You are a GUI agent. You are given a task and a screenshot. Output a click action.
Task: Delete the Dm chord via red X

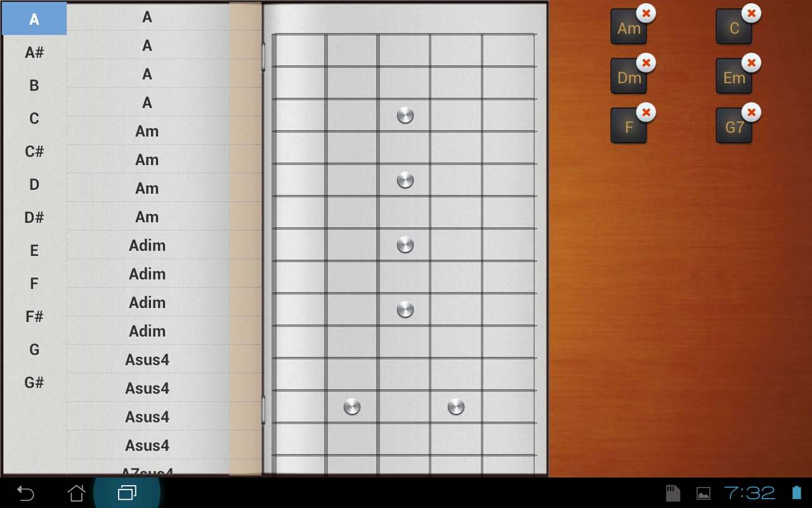coord(646,62)
